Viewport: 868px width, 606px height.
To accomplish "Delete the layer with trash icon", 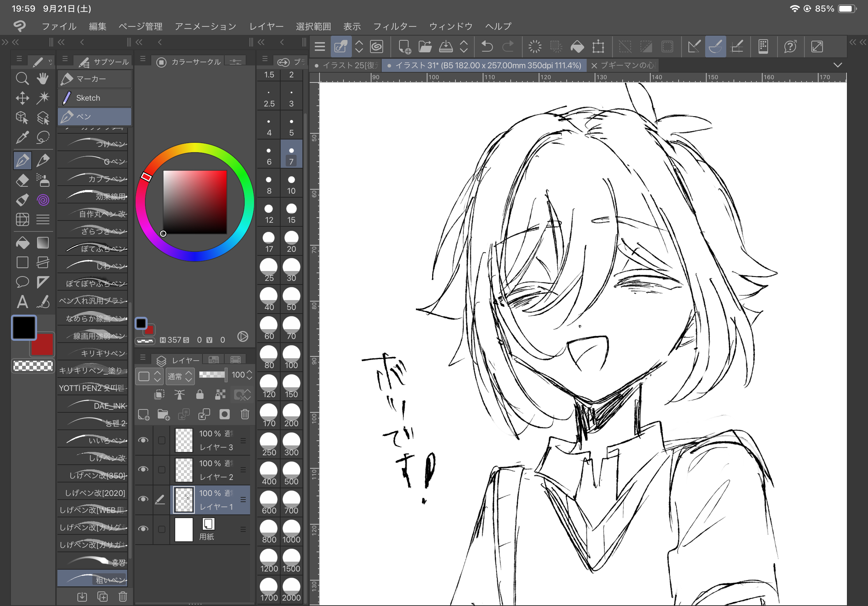I will (245, 415).
